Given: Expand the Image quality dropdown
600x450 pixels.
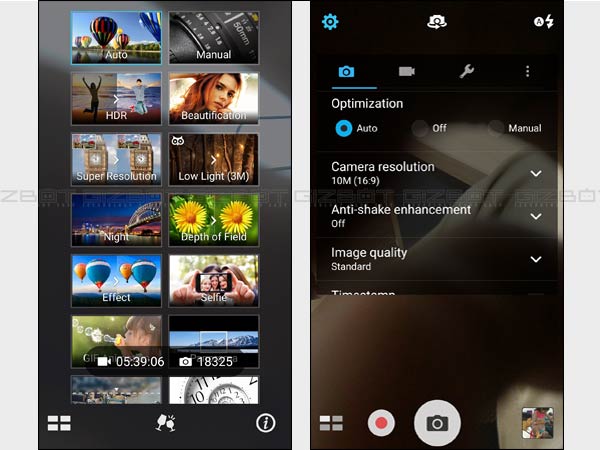Looking at the screenshot, I should pos(536,259).
